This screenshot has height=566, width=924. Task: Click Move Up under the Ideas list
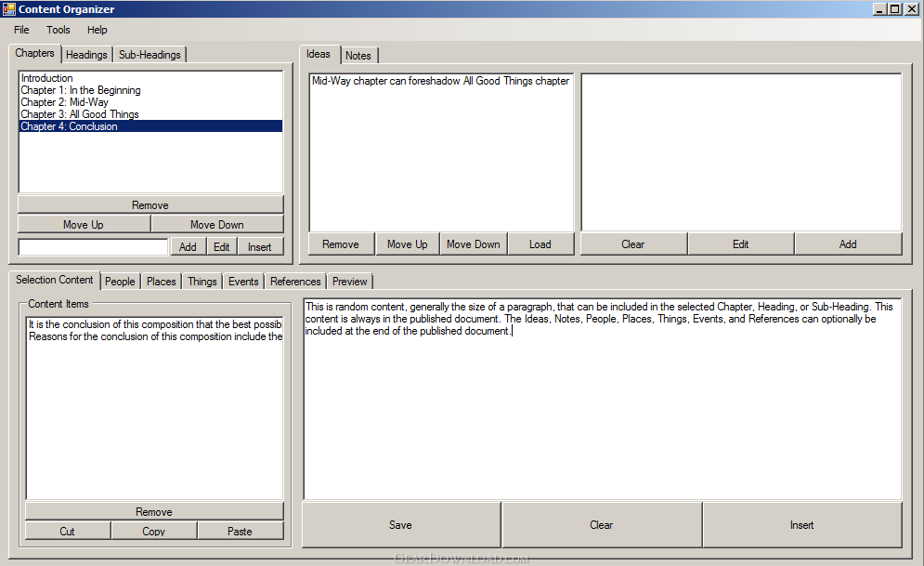(408, 244)
